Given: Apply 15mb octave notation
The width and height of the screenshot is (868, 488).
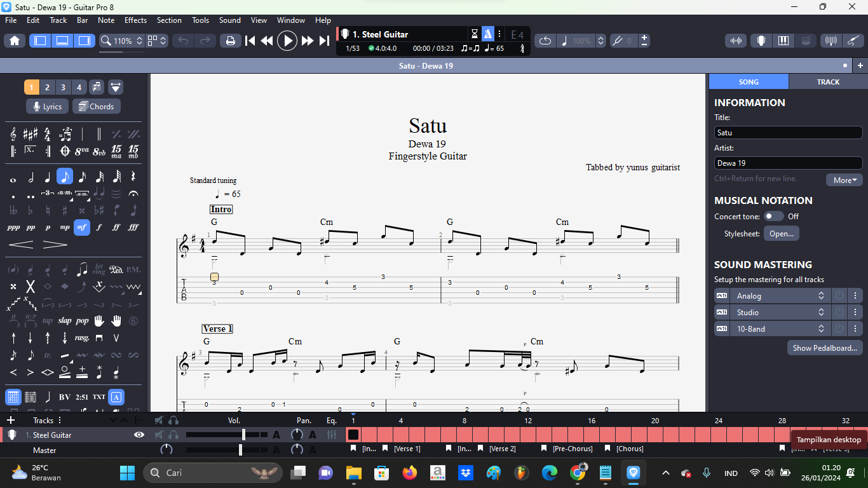Looking at the screenshot, I should 133,151.
